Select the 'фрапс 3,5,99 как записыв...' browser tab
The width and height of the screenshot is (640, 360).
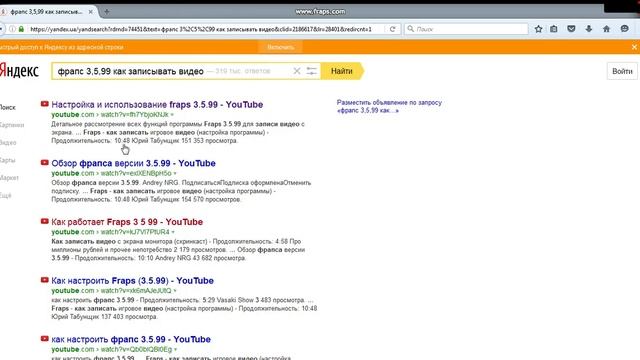coord(48,12)
